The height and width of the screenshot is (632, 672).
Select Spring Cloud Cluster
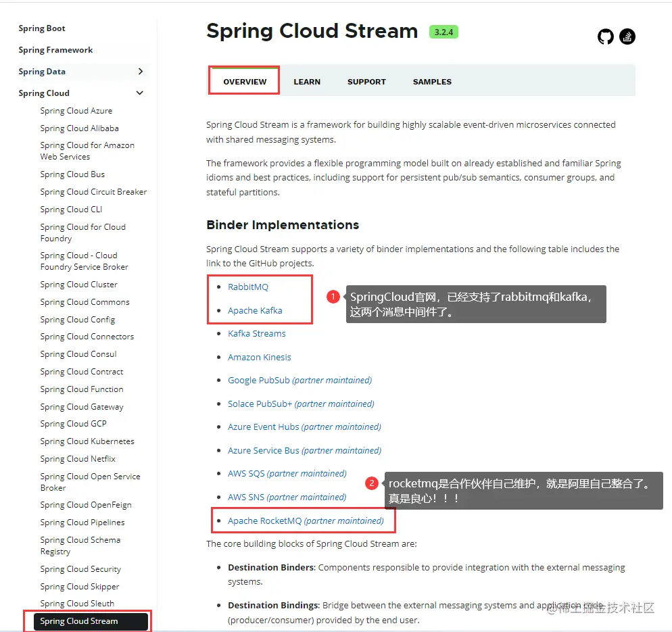(x=79, y=285)
